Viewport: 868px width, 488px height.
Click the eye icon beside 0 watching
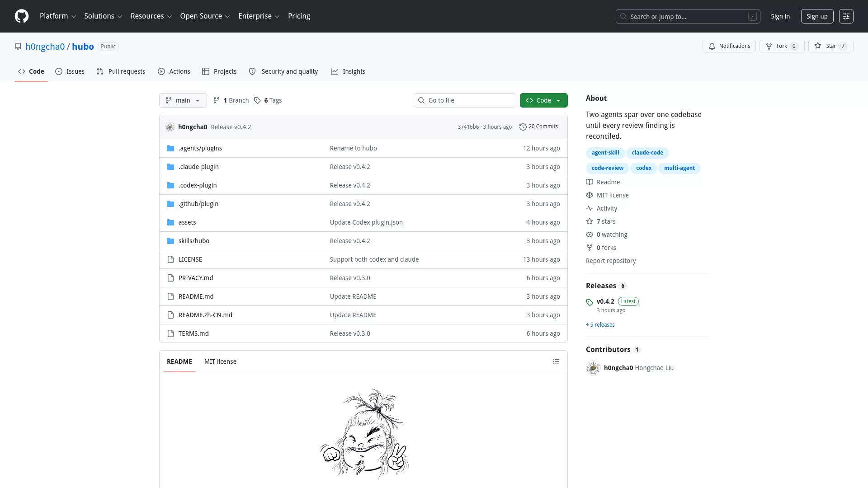590,235
